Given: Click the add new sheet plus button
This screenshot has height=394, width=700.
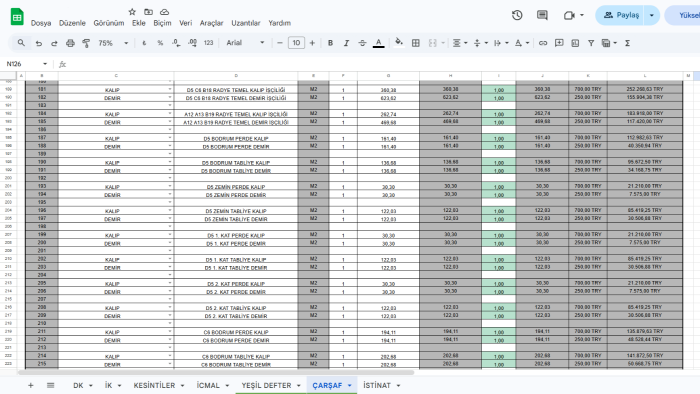Looking at the screenshot, I should pos(30,385).
